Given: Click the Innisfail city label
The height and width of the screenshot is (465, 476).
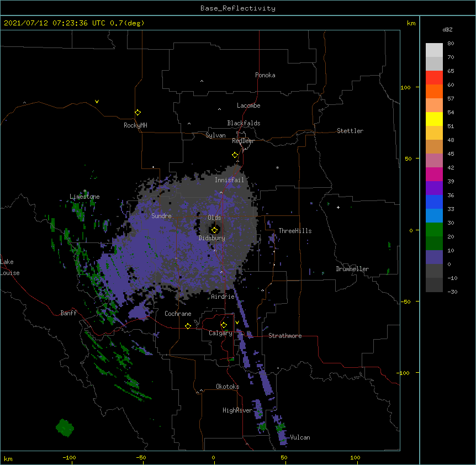Looking at the screenshot, I should pos(229,180).
